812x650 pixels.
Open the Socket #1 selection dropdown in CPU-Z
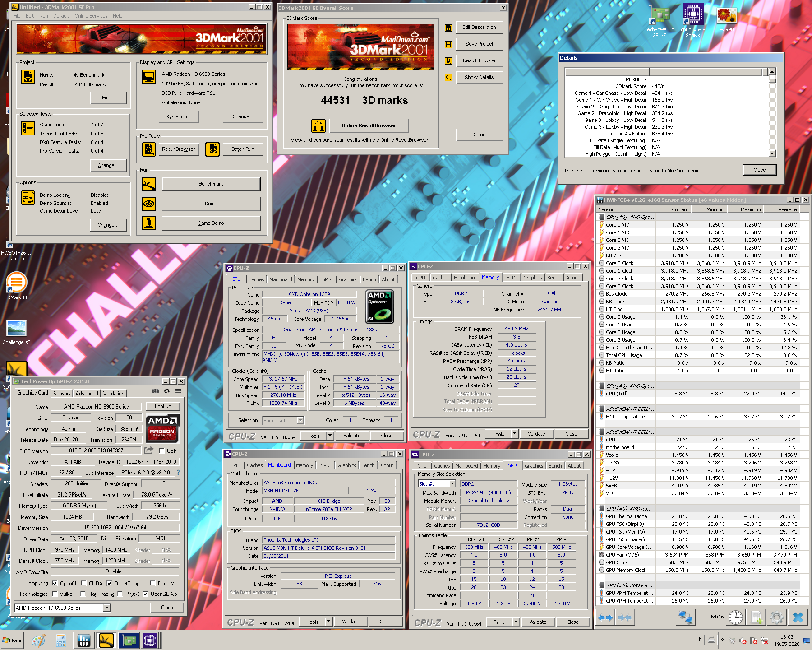click(x=300, y=421)
